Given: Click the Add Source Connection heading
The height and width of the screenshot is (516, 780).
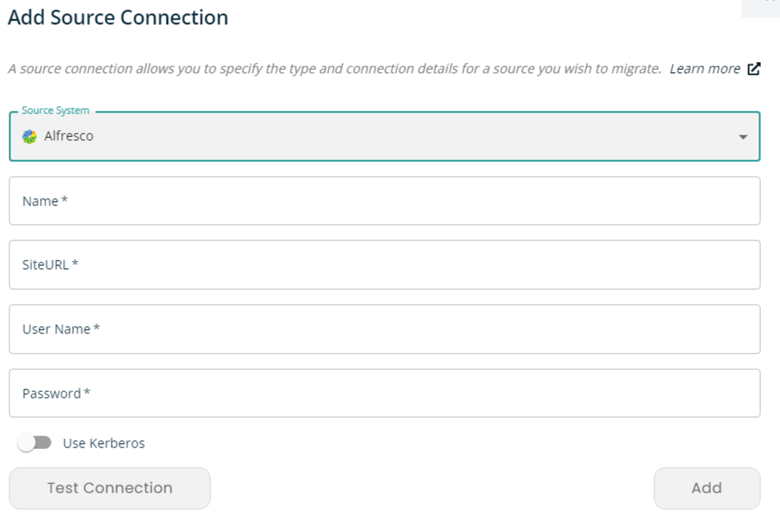Looking at the screenshot, I should coord(118,17).
